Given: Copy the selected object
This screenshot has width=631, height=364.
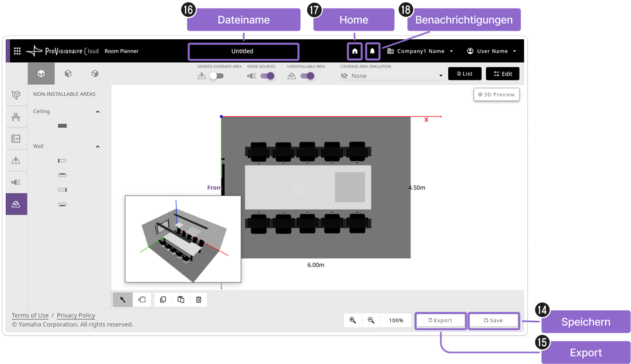Looking at the screenshot, I should click(163, 300).
